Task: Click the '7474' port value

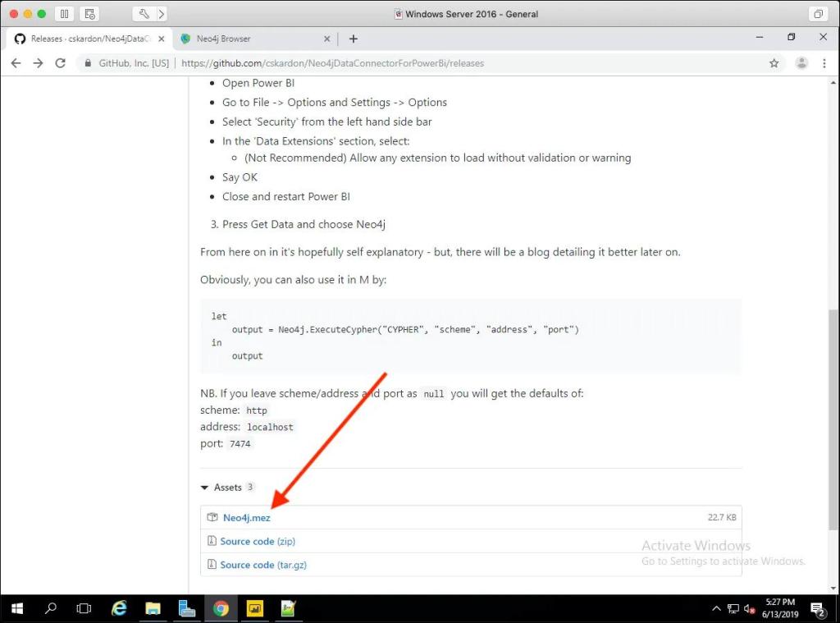Action: [x=240, y=444]
